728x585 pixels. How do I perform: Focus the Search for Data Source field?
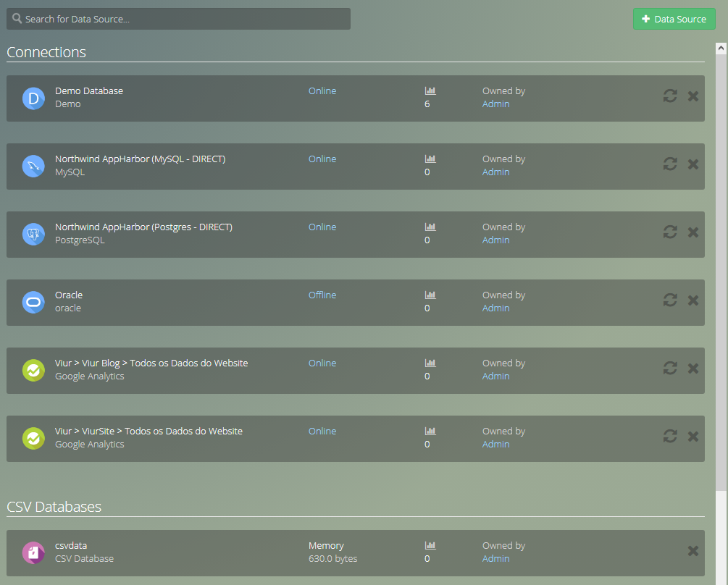178,19
